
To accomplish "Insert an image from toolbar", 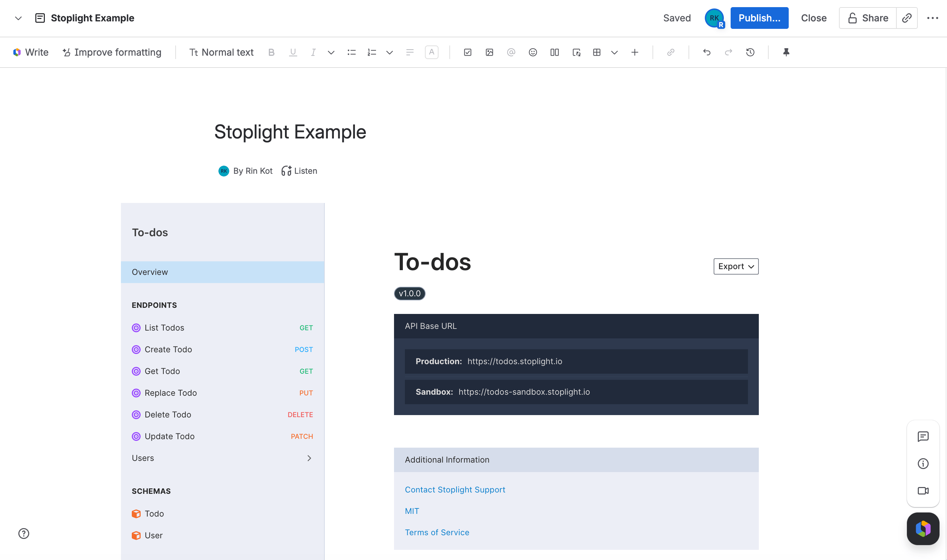I will point(489,52).
